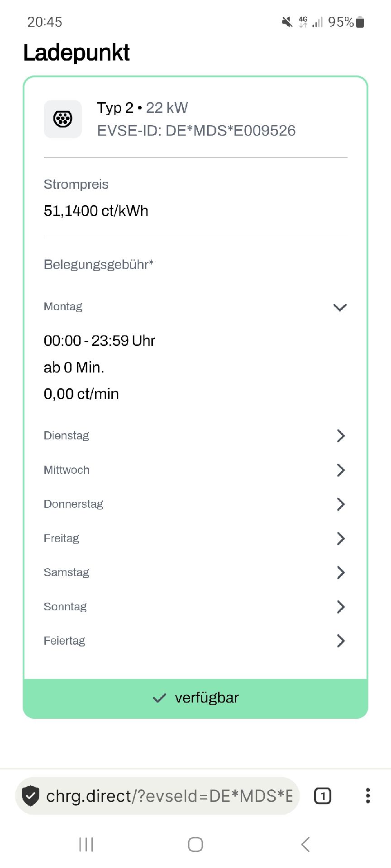Image resolution: width=391 pixels, height=868 pixels.
Task: Expand the Samstag fee row
Action: (x=195, y=572)
